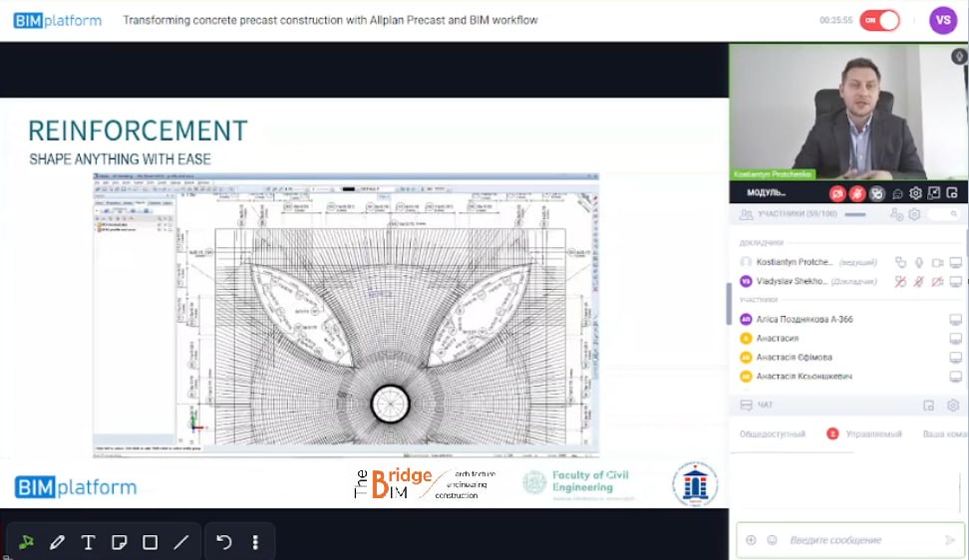Open more whiteboard options (three dots)
The width and height of the screenshot is (969, 560).
pos(255,542)
